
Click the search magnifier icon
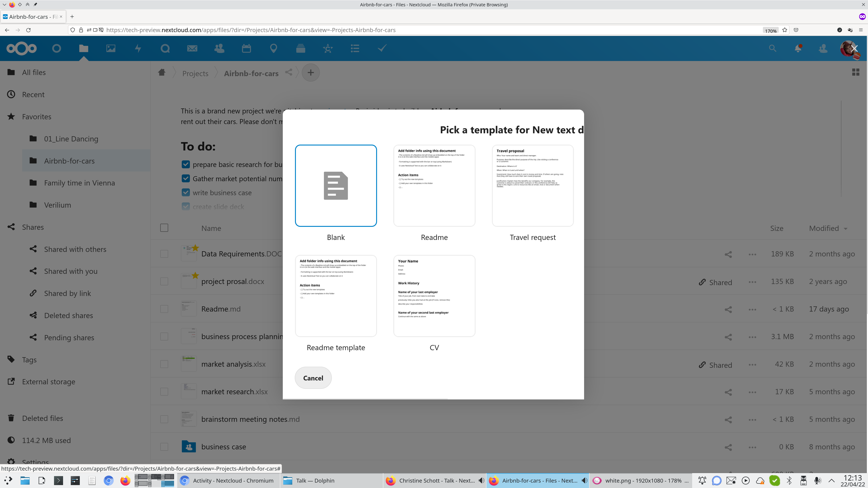pos(772,49)
